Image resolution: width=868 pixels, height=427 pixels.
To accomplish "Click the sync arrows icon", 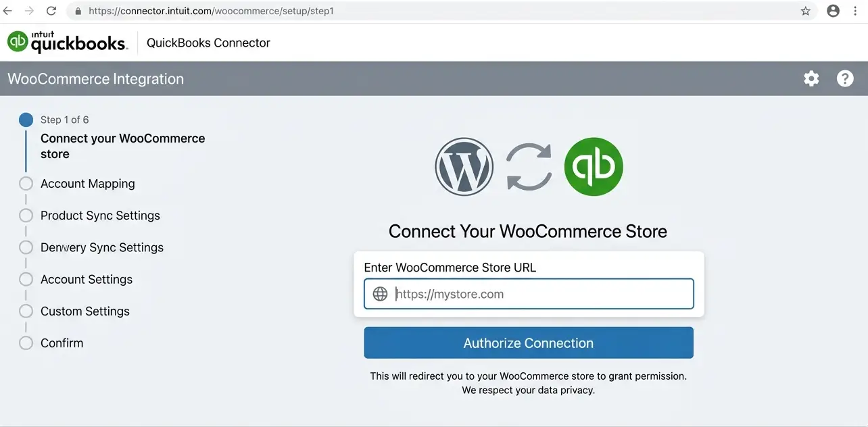I will pyautogui.click(x=529, y=167).
